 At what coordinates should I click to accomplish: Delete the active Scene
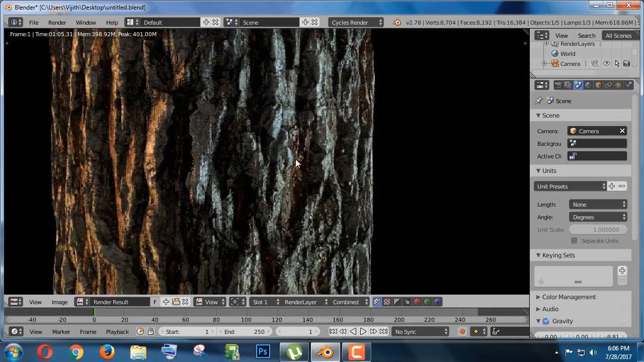(x=314, y=22)
